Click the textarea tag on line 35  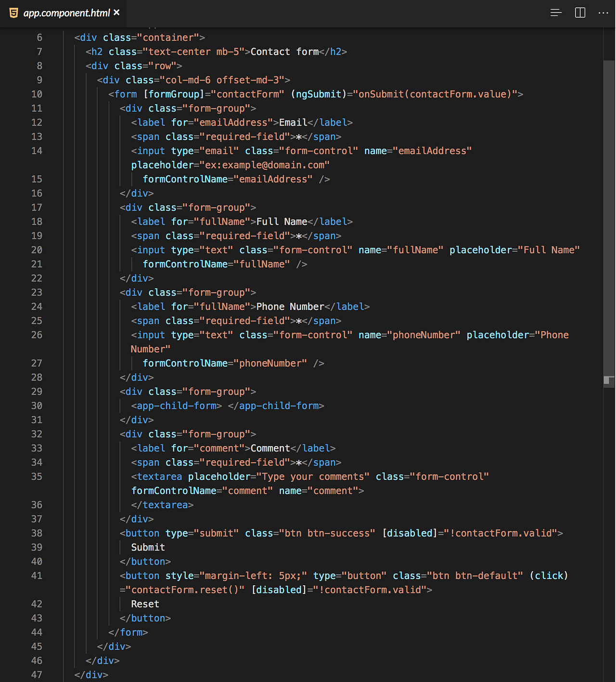point(159,476)
